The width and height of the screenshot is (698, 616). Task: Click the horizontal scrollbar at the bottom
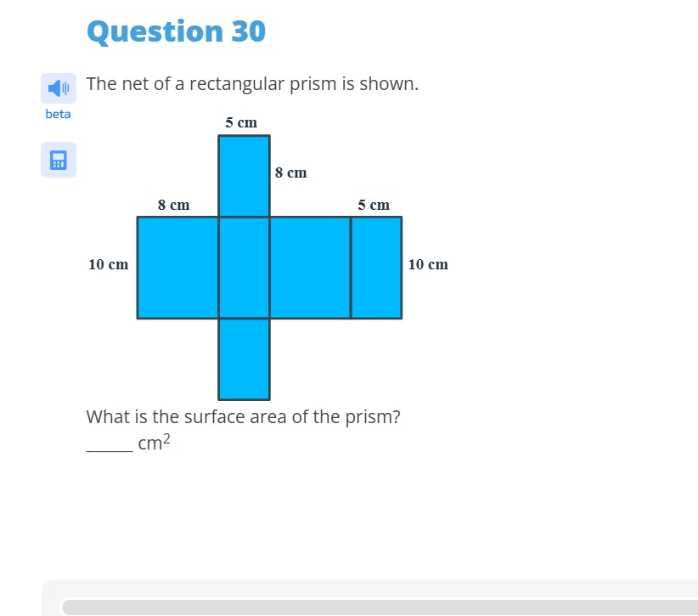tap(380, 608)
